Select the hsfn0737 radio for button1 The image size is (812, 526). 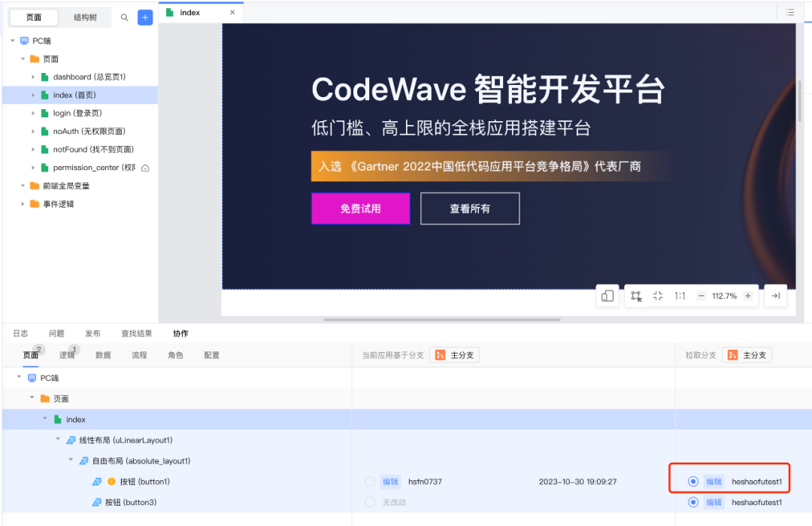(x=370, y=482)
